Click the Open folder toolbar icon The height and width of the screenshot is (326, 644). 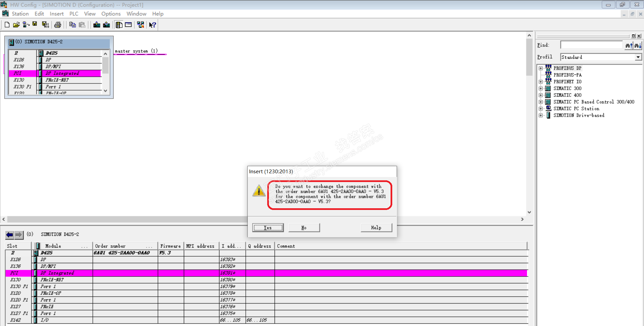(x=16, y=25)
